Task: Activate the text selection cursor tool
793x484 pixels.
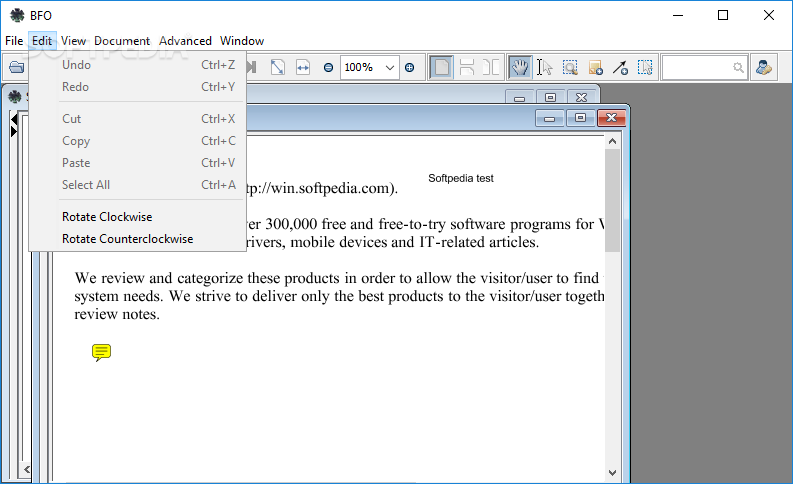Action: tap(544, 67)
